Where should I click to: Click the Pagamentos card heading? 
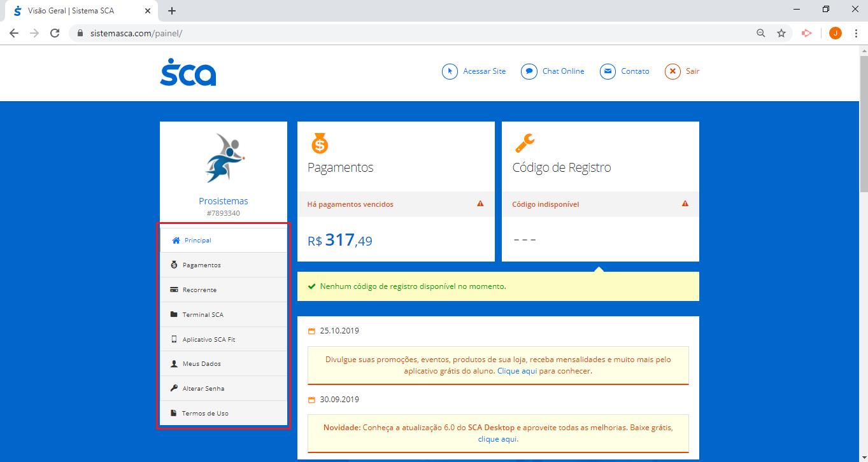[x=340, y=168]
